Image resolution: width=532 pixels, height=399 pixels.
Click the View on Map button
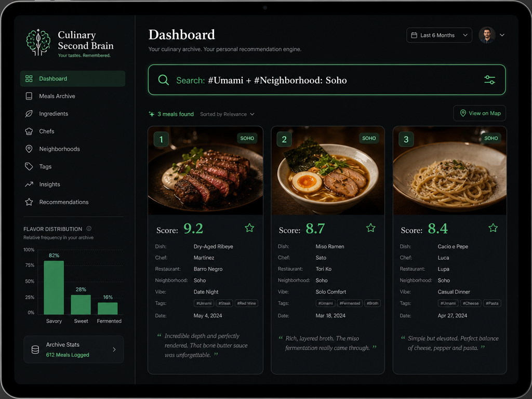(x=480, y=113)
